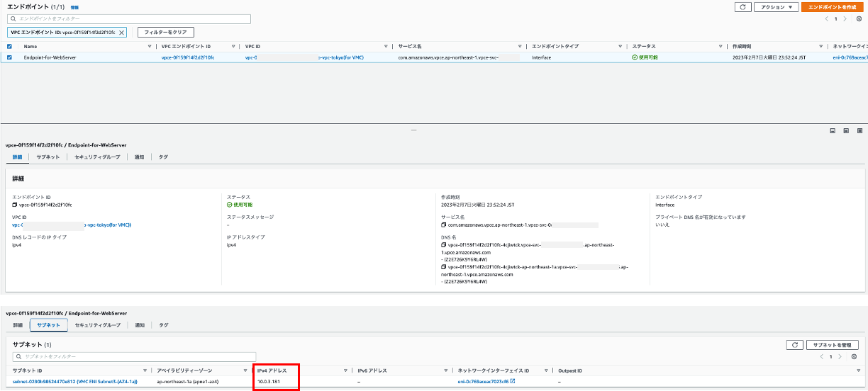Sort subnets by サブネット ID column
Viewport: 868px width, 391px height.
pos(144,370)
